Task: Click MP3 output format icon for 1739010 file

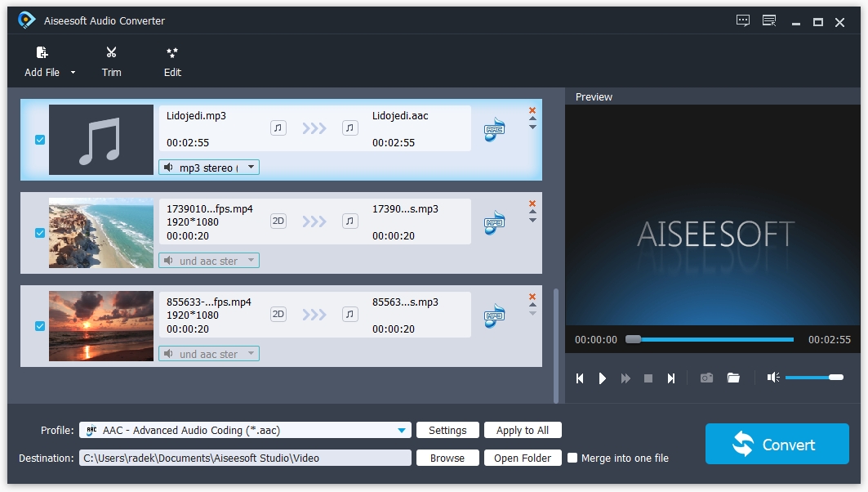Action: (x=494, y=223)
